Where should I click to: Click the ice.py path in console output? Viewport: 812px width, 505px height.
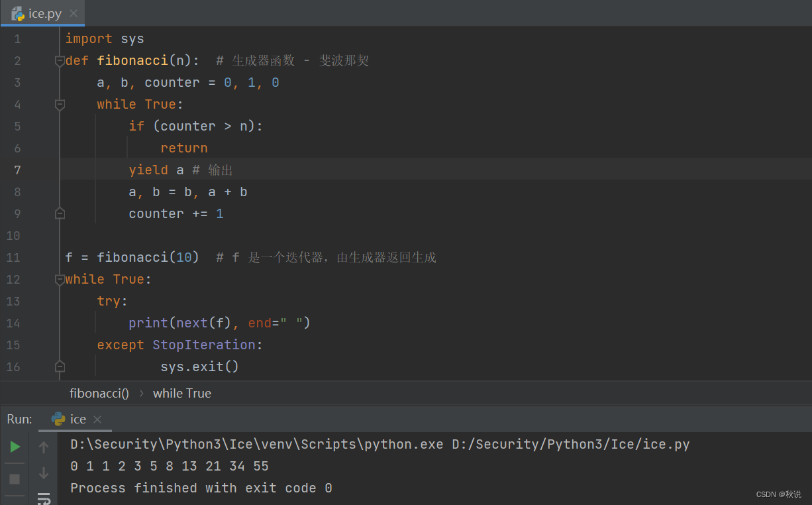[571, 445]
